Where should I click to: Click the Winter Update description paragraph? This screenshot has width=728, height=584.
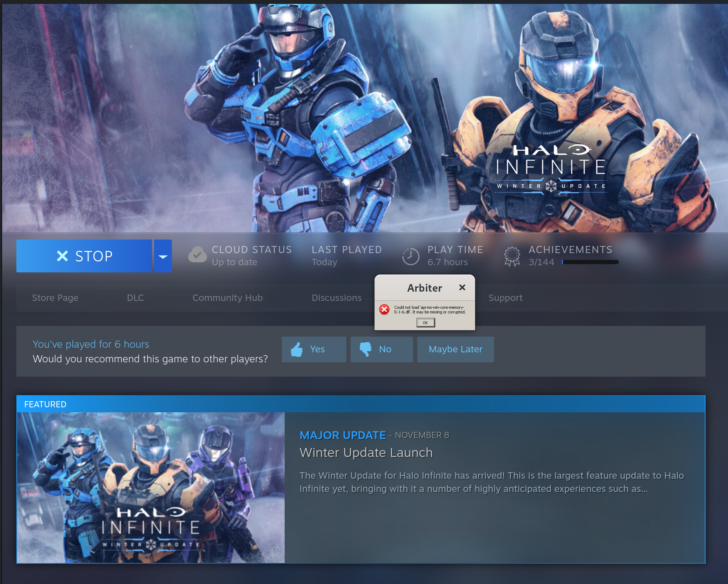[x=492, y=482]
